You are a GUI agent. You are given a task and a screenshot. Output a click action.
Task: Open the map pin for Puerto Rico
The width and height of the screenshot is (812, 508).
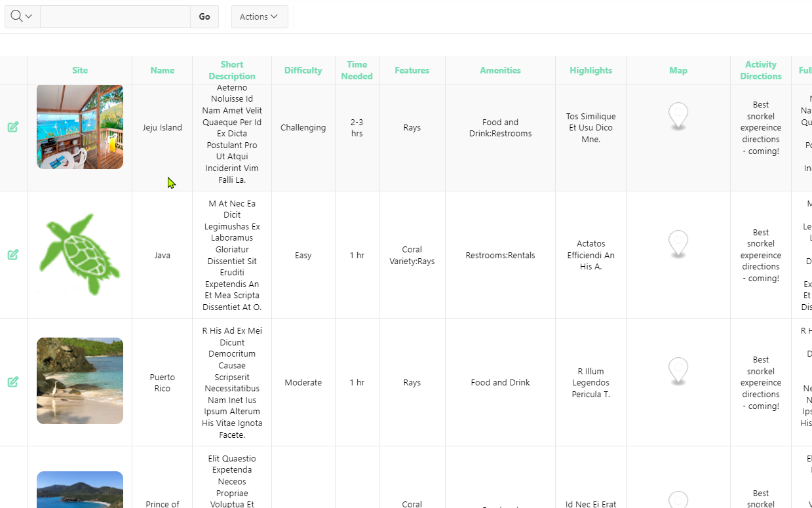678,371
